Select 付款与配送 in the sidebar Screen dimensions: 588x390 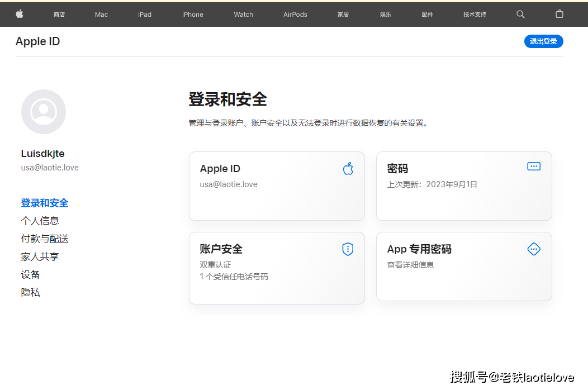(45, 239)
